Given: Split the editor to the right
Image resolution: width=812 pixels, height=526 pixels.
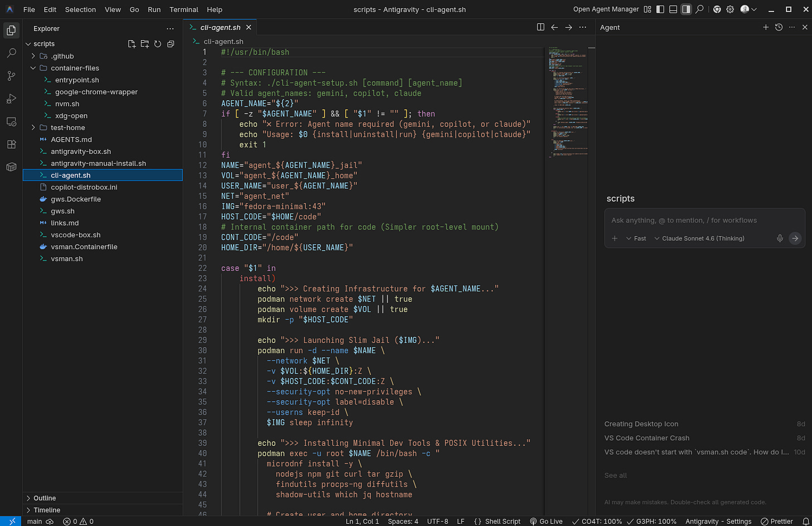Looking at the screenshot, I should pyautogui.click(x=540, y=27).
